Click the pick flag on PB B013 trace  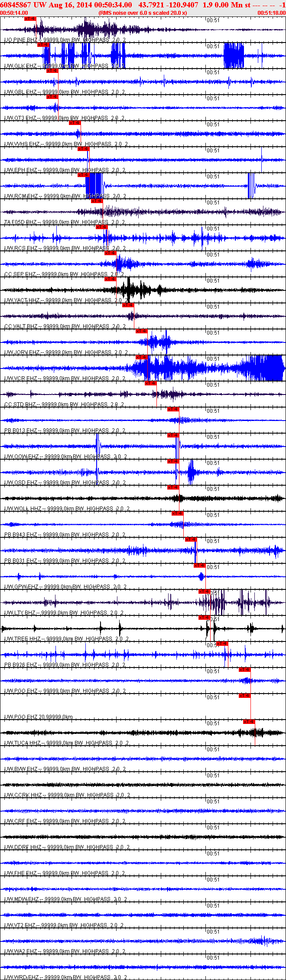tap(173, 409)
